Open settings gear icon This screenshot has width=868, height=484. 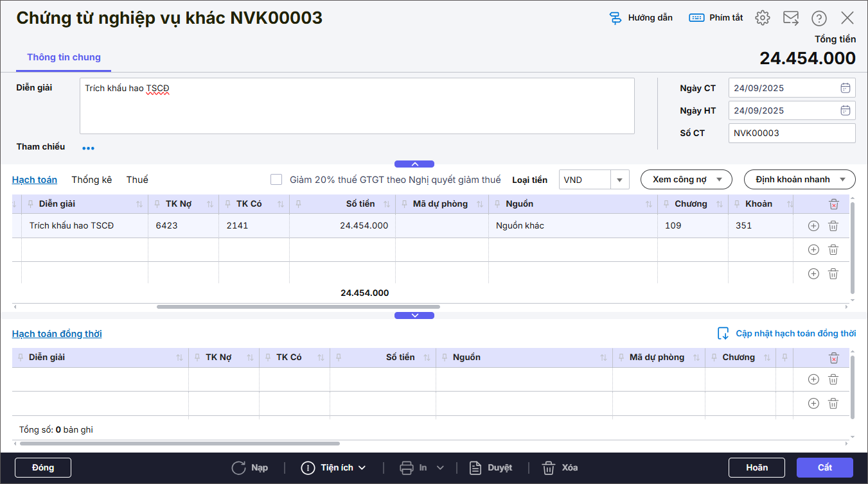[762, 18]
